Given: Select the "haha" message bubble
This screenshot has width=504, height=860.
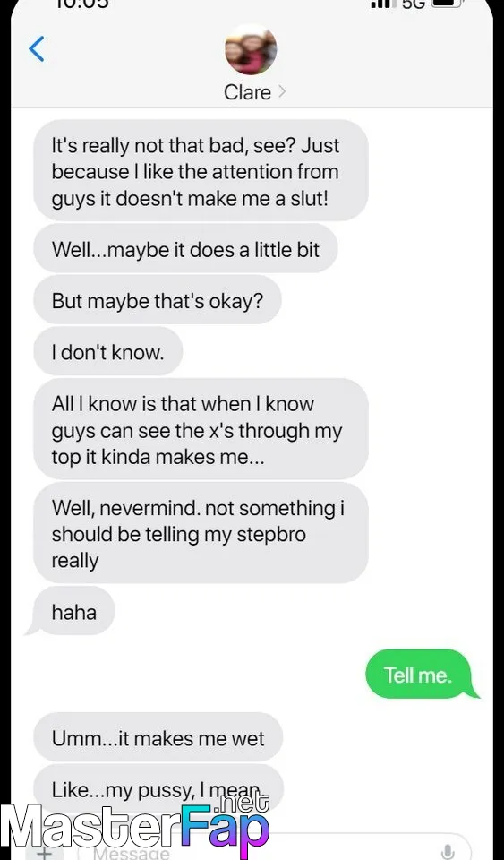Looking at the screenshot, I should (74, 611).
